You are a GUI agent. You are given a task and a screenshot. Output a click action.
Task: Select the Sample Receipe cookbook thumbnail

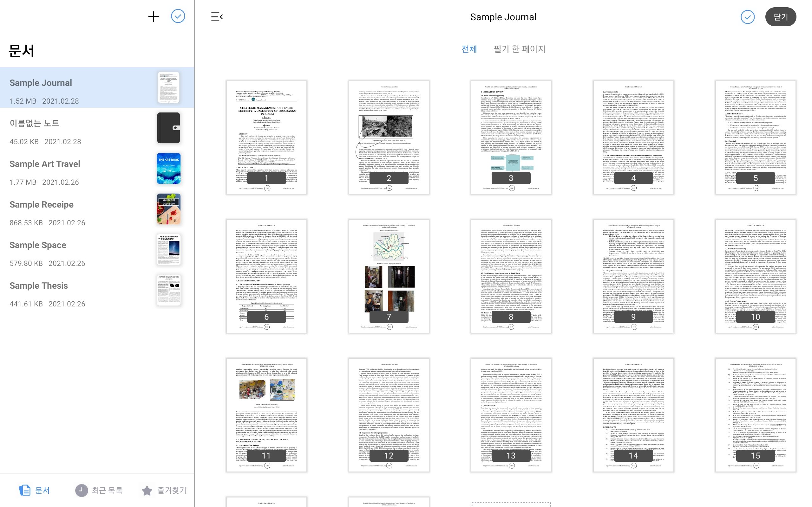coord(168,209)
